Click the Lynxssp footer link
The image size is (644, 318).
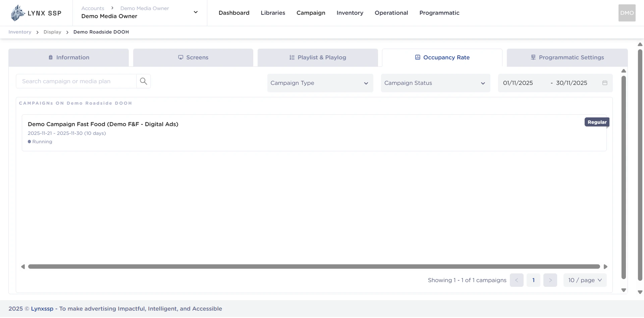(42, 309)
